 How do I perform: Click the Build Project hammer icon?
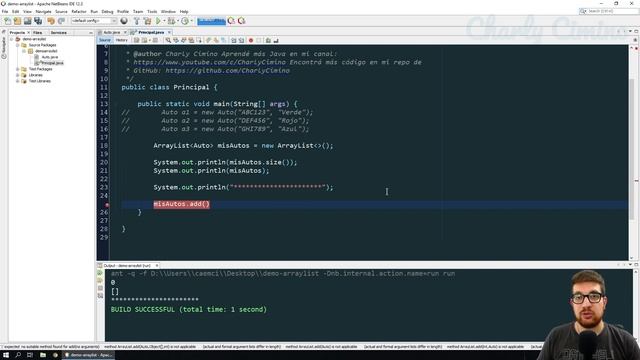(137, 21)
